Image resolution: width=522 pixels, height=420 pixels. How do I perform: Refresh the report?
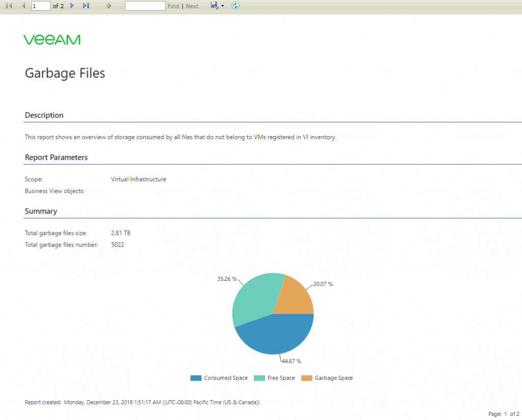point(236,6)
